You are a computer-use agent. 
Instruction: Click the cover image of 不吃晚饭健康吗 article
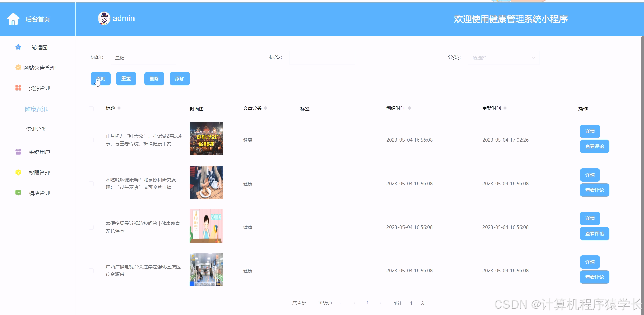[206, 182]
